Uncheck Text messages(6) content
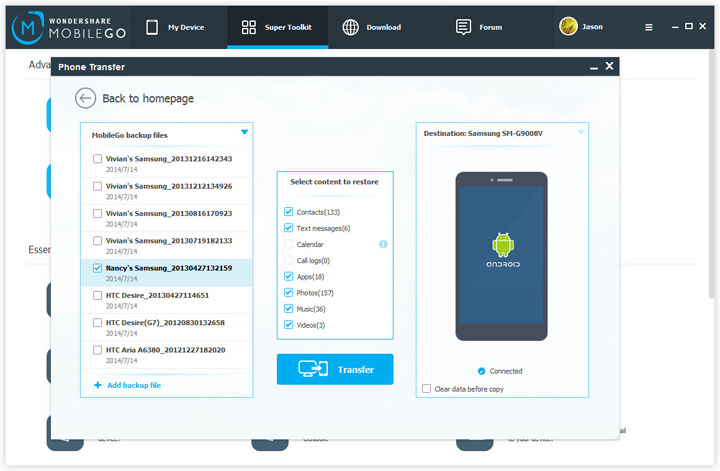The image size is (720, 471). point(288,228)
